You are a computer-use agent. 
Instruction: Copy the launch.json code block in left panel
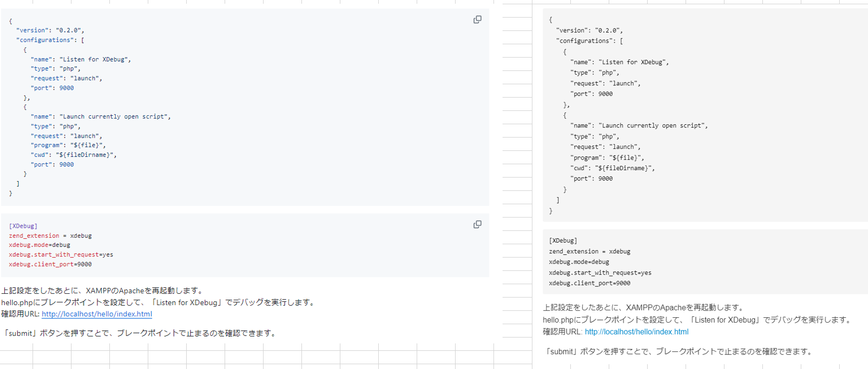(x=477, y=20)
